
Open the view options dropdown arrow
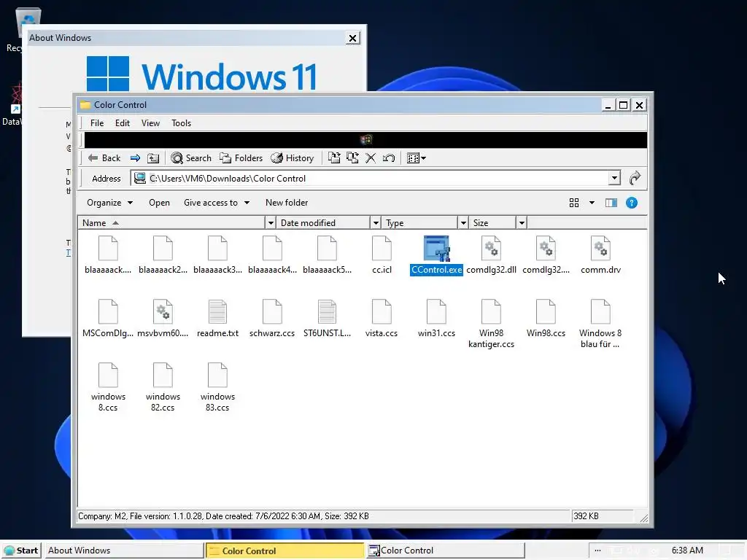point(592,203)
